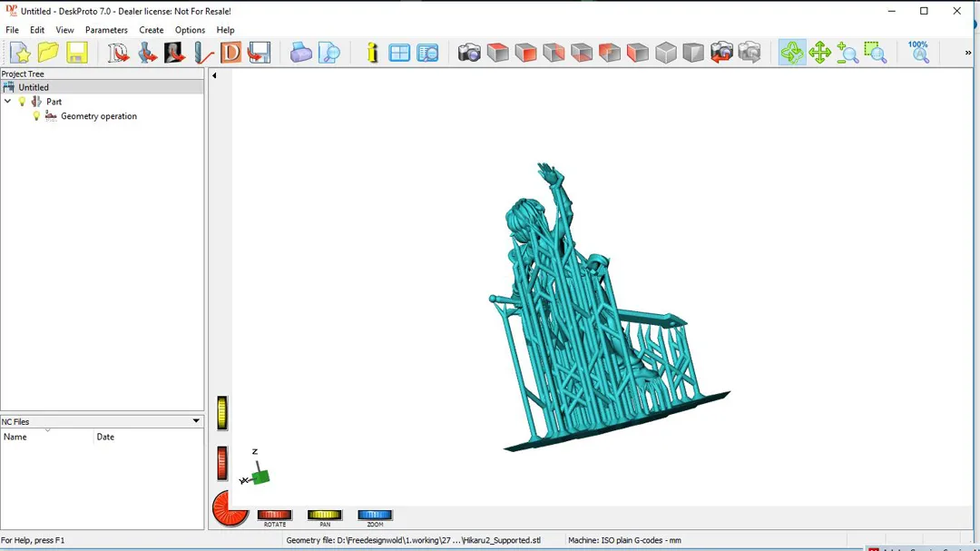This screenshot has height=551, width=980.
Task: Select the bottom view cube icon
Action: 582,53
